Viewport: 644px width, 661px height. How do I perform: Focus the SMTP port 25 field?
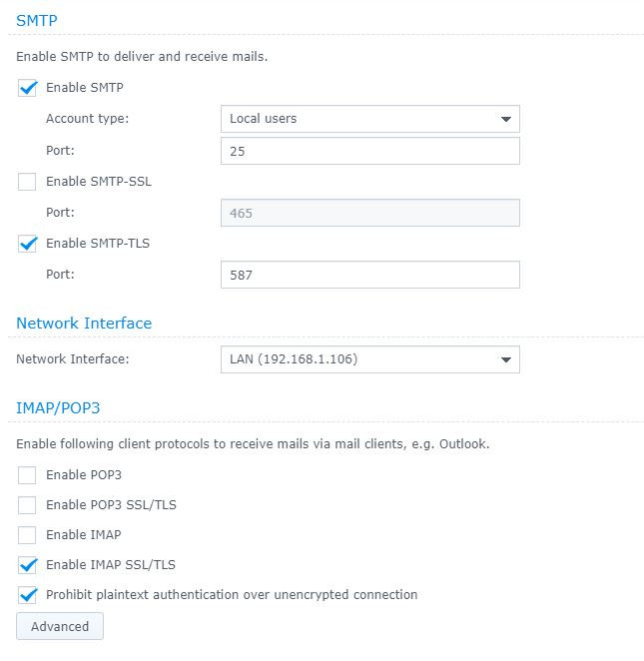pos(369,151)
